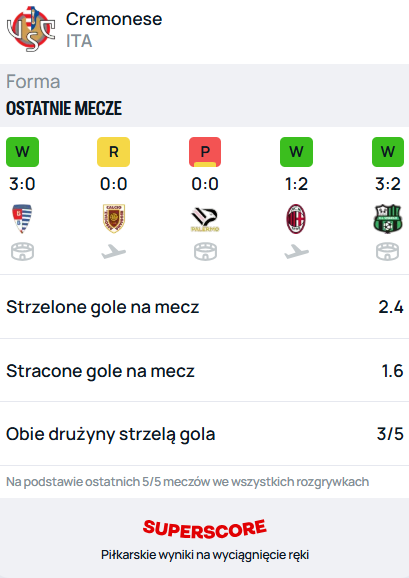Select the yellow R draw badge

[x=113, y=152]
